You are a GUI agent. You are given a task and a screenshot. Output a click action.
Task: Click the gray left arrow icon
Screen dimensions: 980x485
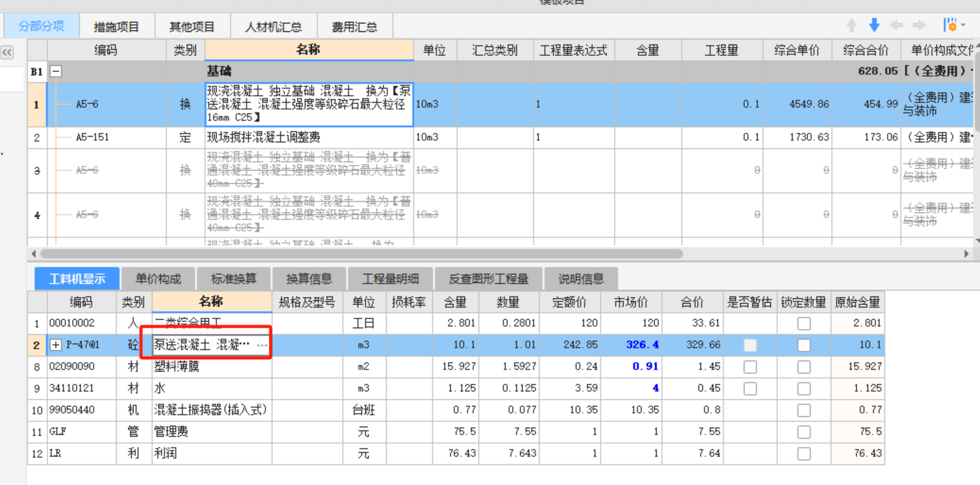[x=896, y=26]
